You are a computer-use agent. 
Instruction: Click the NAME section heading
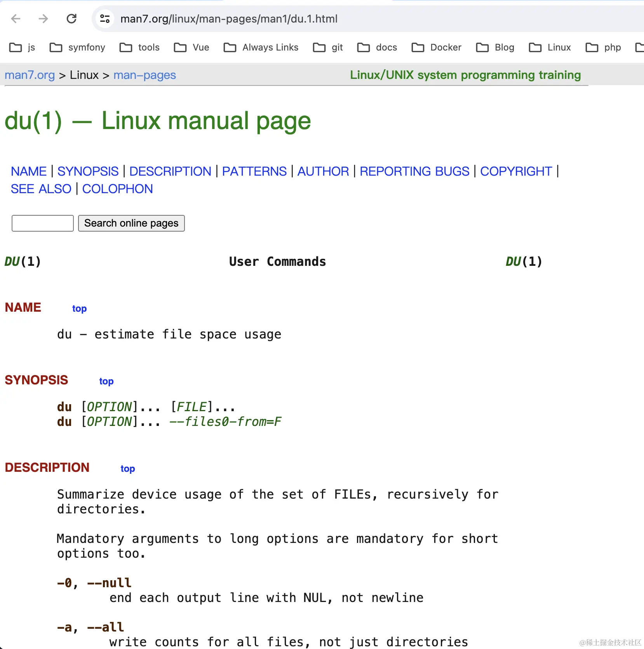(23, 307)
